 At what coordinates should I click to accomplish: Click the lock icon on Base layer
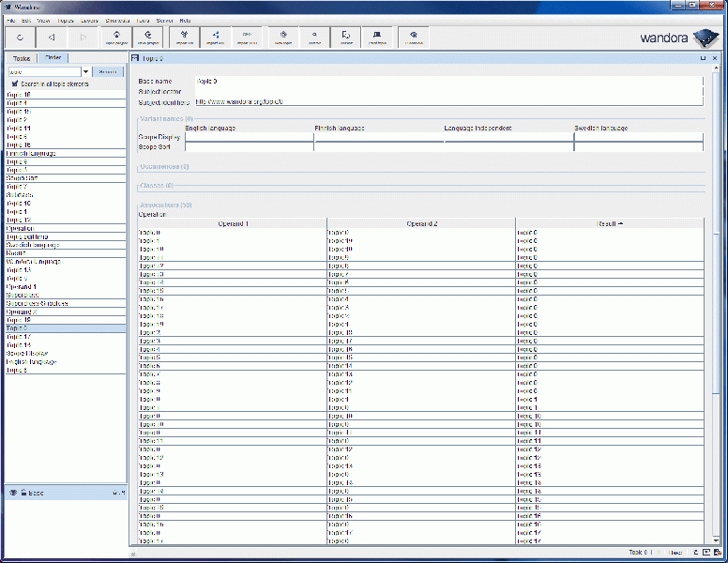point(23,493)
